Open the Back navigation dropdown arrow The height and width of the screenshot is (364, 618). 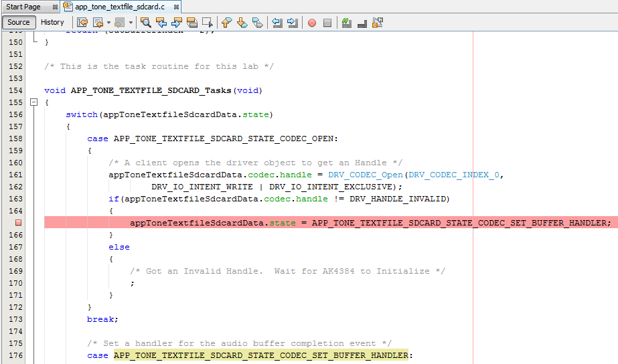coord(108,22)
